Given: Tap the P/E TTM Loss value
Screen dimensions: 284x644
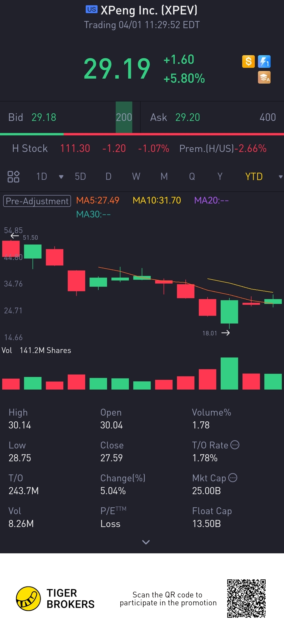Looking at the screenshot, I should pyautogui.click(x=110, y=524).
